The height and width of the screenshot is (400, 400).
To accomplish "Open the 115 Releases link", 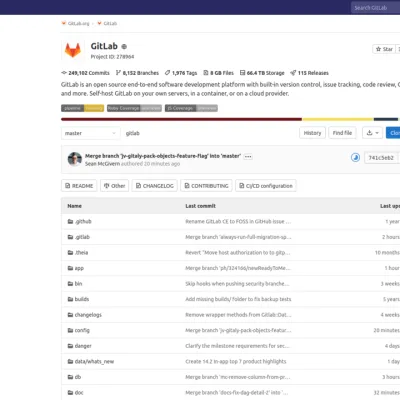I will click(x=309, y=73).
